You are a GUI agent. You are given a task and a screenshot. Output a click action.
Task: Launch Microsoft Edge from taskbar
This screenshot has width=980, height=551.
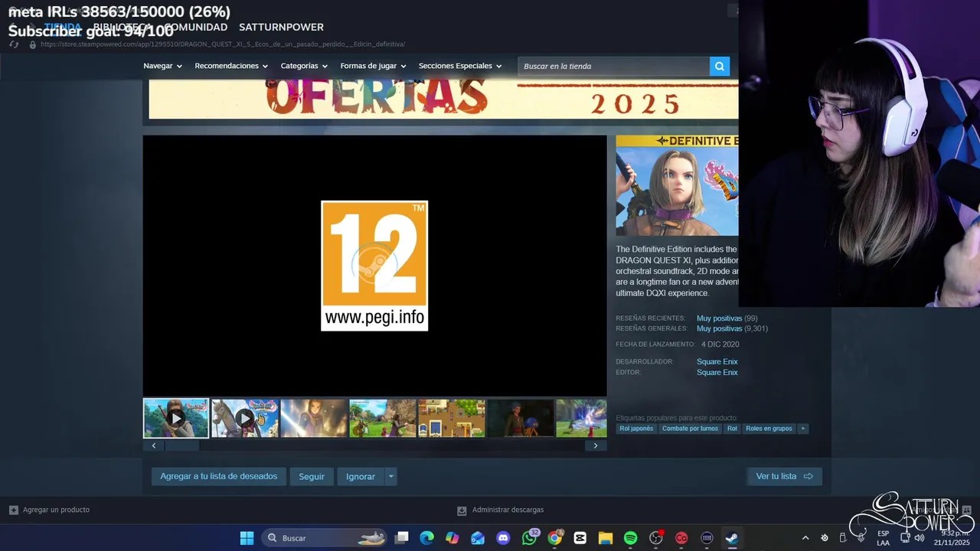click(x=426, y=538)
